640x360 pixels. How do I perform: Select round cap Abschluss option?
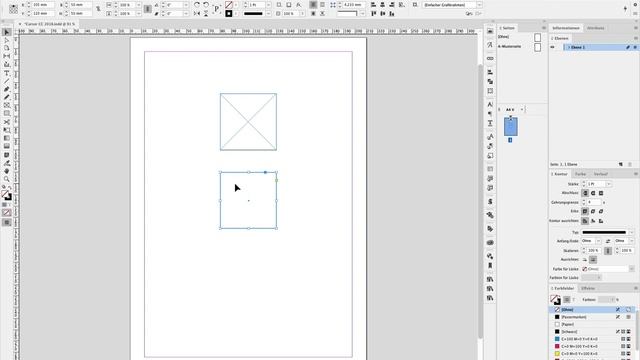(x=593, y=193)
